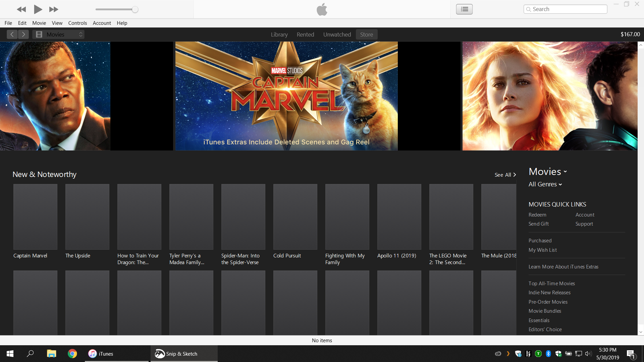Click the Fast Forward (next) button
Image resolution: width=644 pixels, height=362 pixels.
click(x=54, y=9)
